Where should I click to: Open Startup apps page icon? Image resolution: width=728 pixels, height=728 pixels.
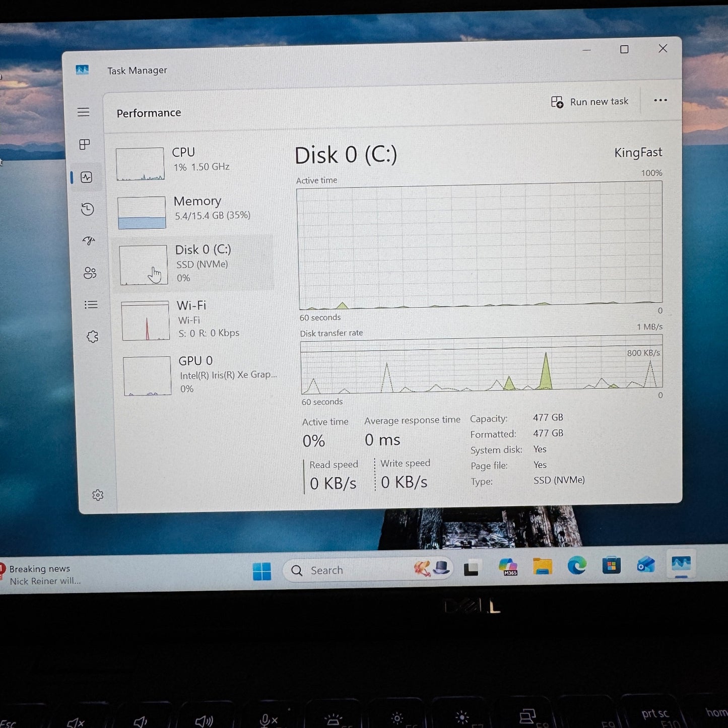tap(89, 241)
